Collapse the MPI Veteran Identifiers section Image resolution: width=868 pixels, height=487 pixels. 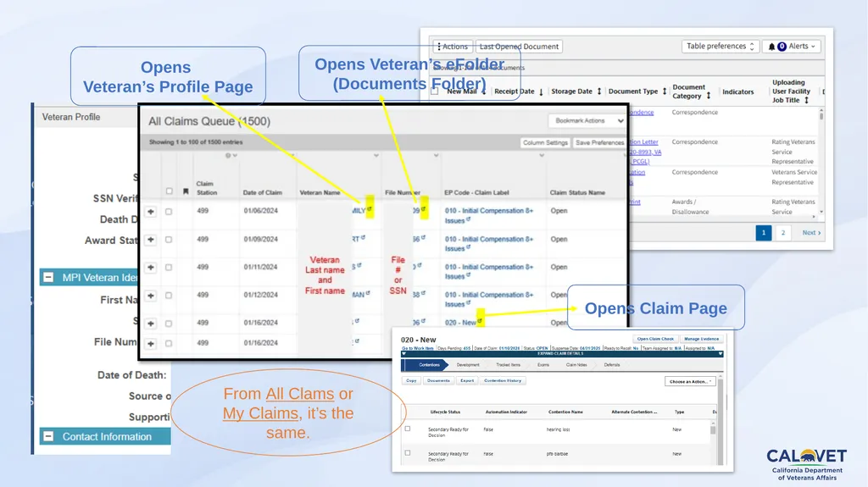pyautogui.click(x=48, y=277)
